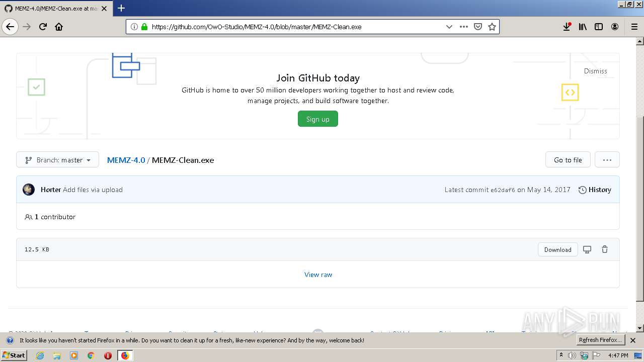Screen dimensions: 644x362
Task: Click the View raw link
Action: (x=318, y=275)
